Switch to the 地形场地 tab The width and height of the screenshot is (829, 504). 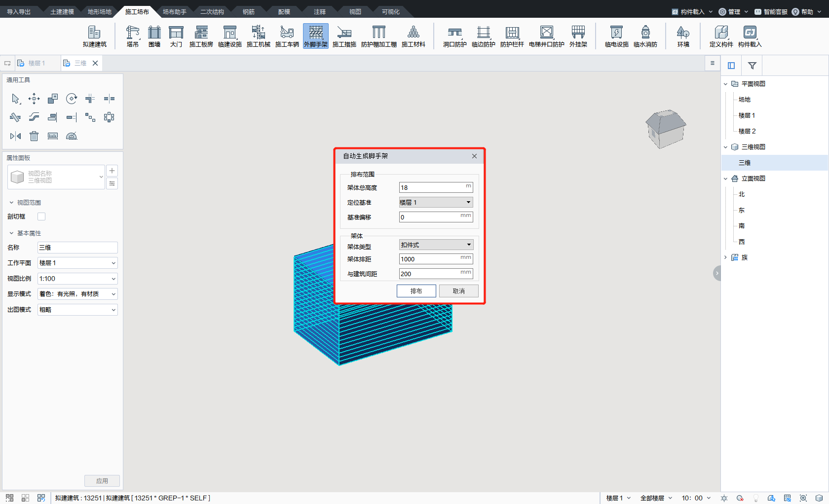[x=100, y=12]
